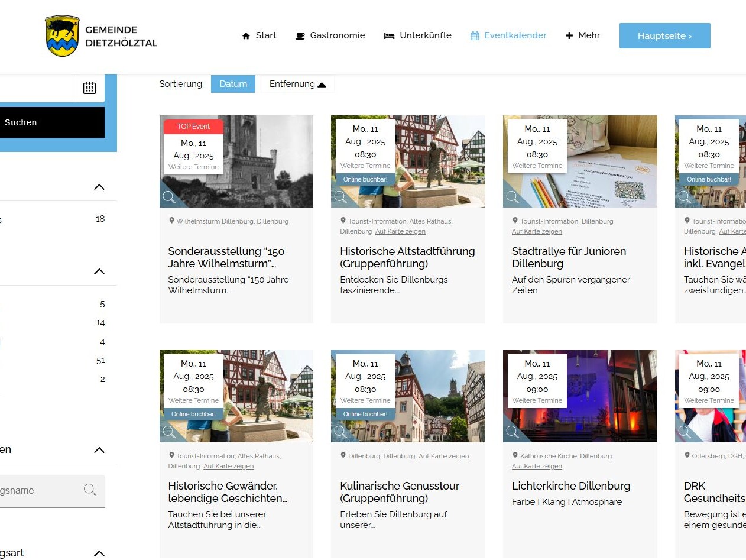Click magnifier icon on Historische Gewänder image
This screenshot has width=746, height=560.
[x=169, y=432]
